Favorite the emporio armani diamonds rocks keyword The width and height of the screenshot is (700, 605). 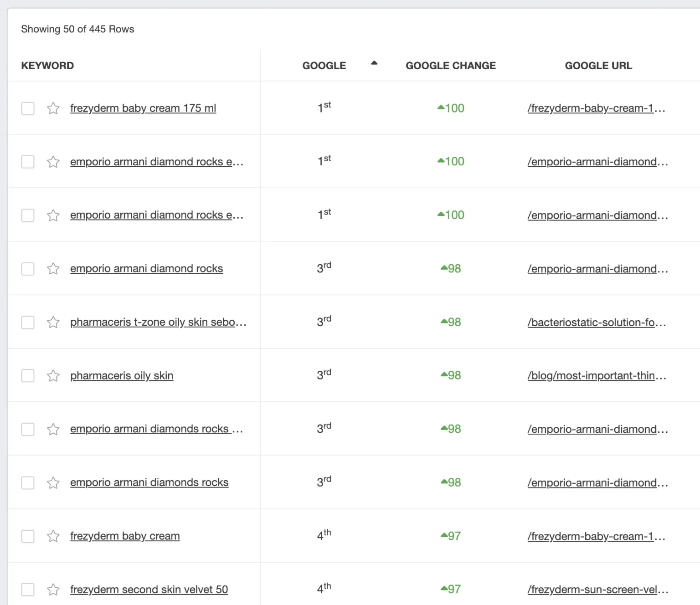(x=53, y=483)
